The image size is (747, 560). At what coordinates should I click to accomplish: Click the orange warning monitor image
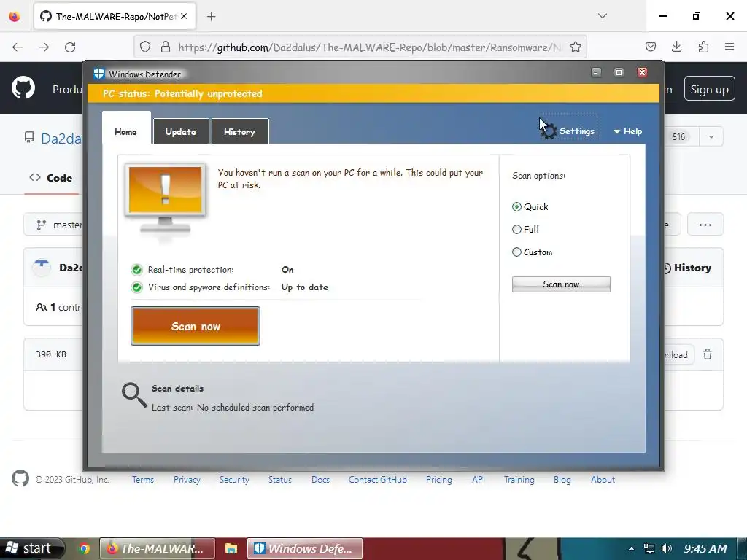(165, 200)
